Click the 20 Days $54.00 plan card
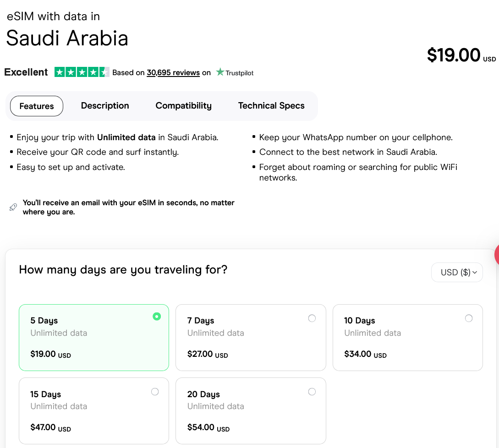Screen dimensions: 499x448 pos(251,411)
